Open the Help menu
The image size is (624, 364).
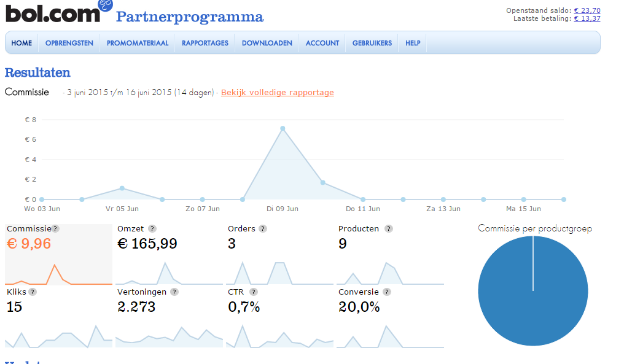(413, 43)
